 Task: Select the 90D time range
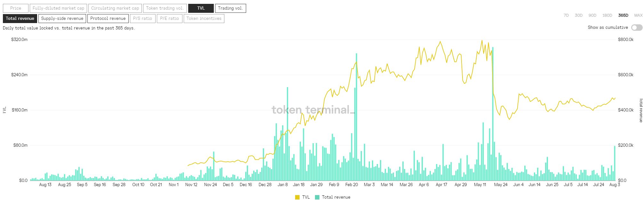(592, 15)
